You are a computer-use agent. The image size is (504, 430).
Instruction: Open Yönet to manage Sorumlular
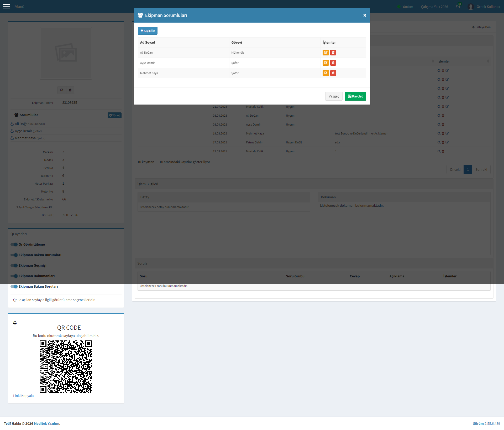[x=114, y=115]
